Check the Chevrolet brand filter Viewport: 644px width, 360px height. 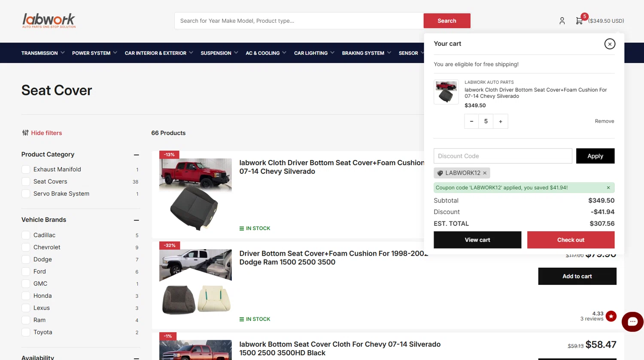point(26,247)
